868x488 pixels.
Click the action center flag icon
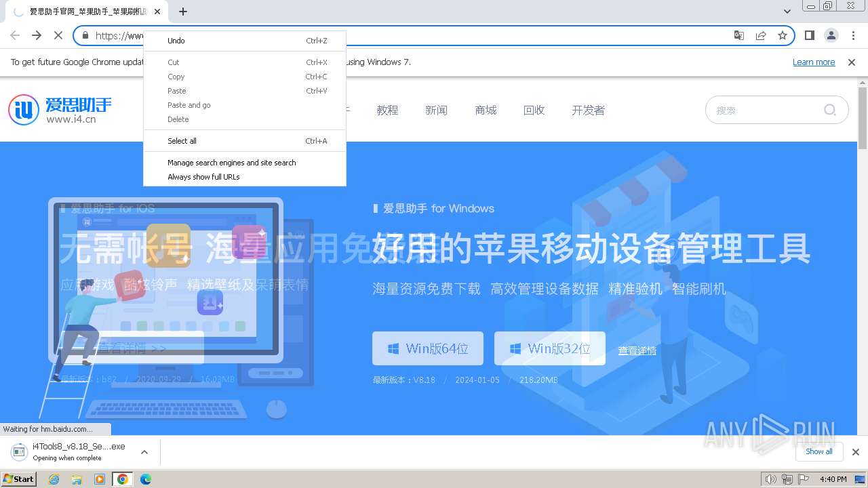[802, 479]
